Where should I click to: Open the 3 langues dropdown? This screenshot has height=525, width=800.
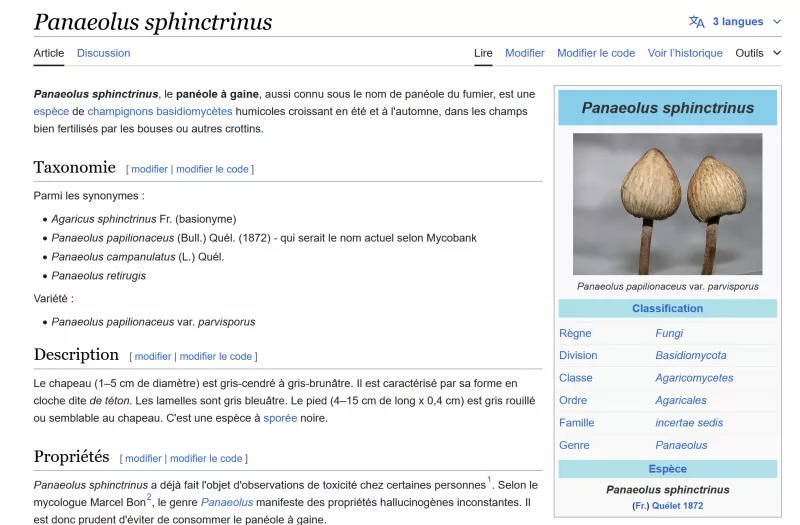pyautogui.click(x=737, y=22)
